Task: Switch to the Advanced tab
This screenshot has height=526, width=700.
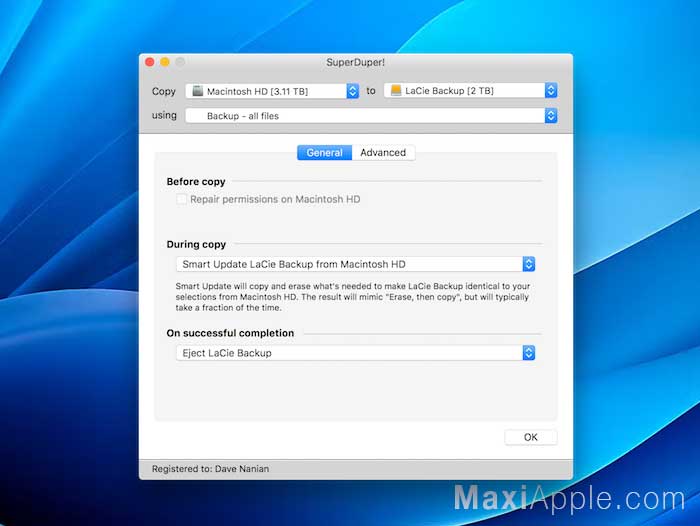Action: (383, 152)
